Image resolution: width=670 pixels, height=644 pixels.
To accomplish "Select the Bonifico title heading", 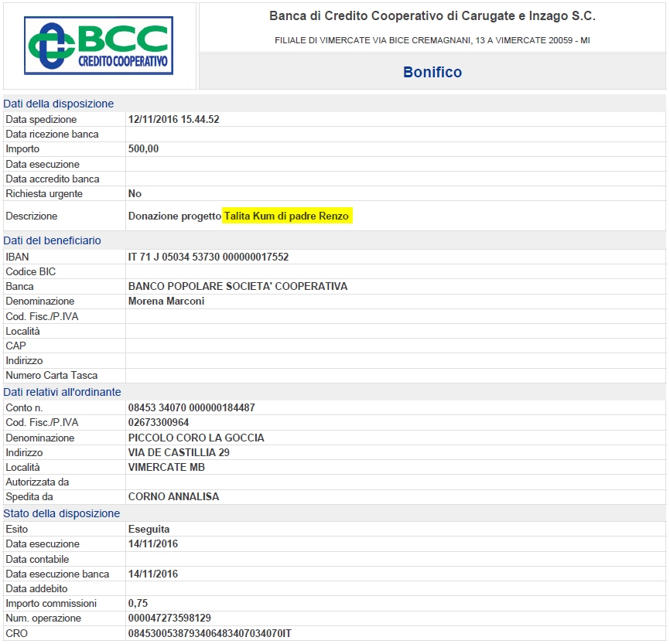I will (x=432, y=72).
